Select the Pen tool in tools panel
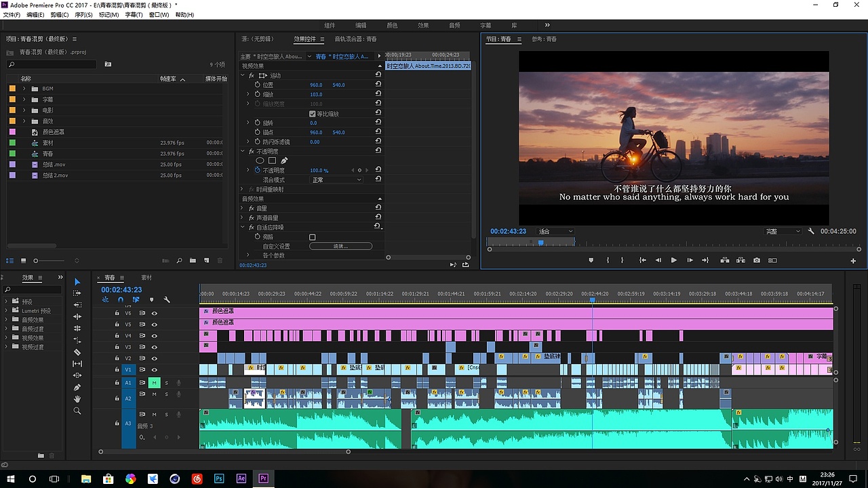 click(x=77, y=387)
